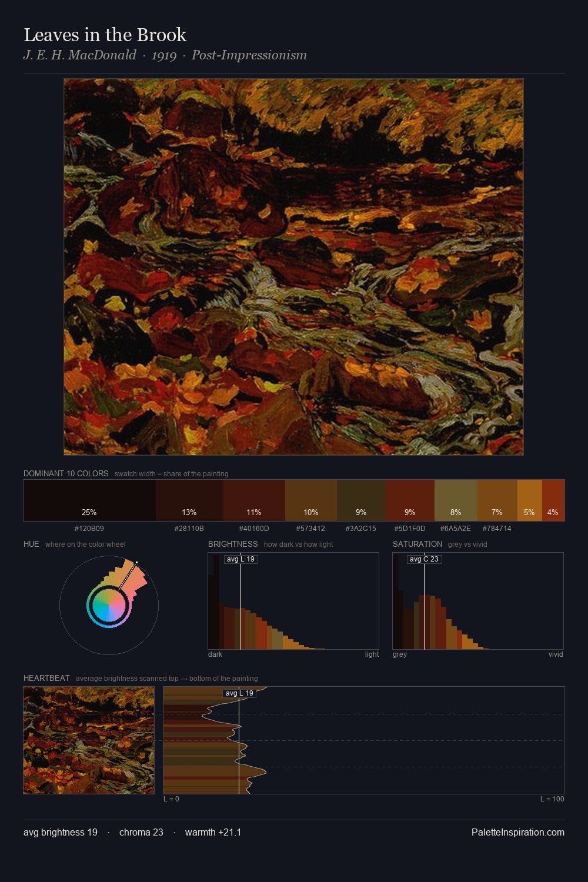
Task: Click the hex code #573412 label
Action: click(310, 529)
